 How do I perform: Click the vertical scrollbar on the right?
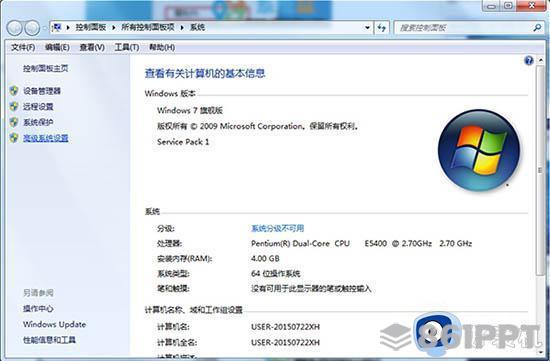click(540, 171)
